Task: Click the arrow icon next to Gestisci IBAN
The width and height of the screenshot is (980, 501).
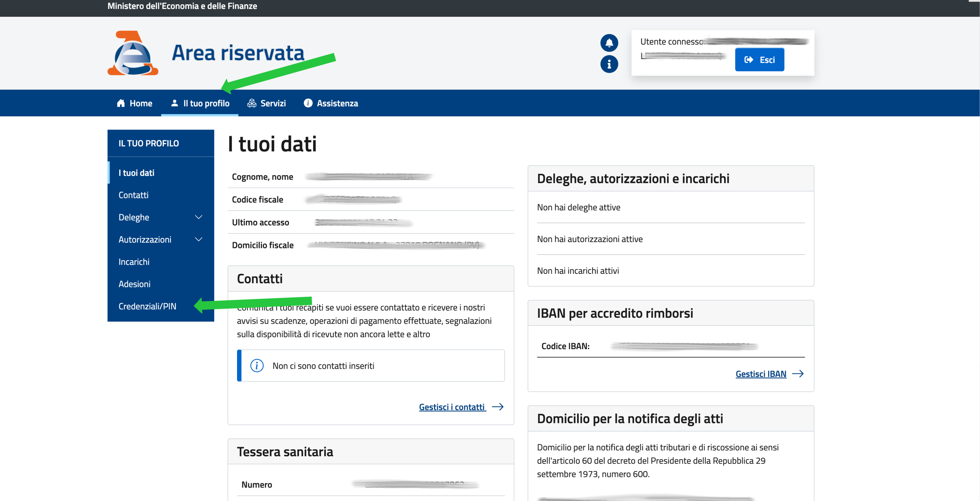Action: tap(798, 374)
